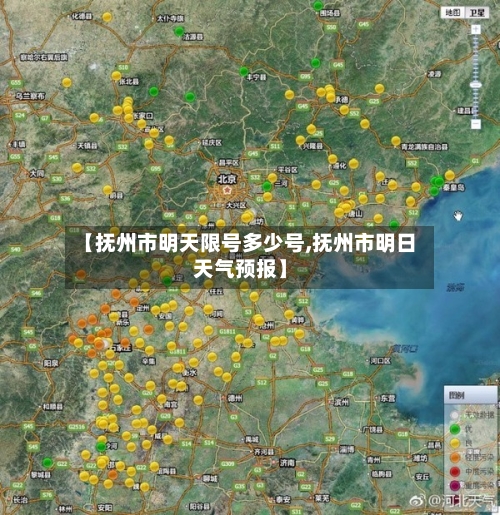Open the yellow station marker at 蔚县
The width and height of the screenshot is (500, 515).
click(107, 190)
